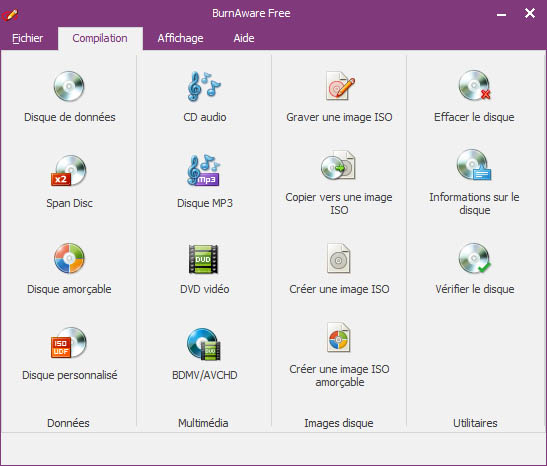Screen dimensions: 547x466
Task: Click the 'Images disque' category heading
Action: (339, 423)
